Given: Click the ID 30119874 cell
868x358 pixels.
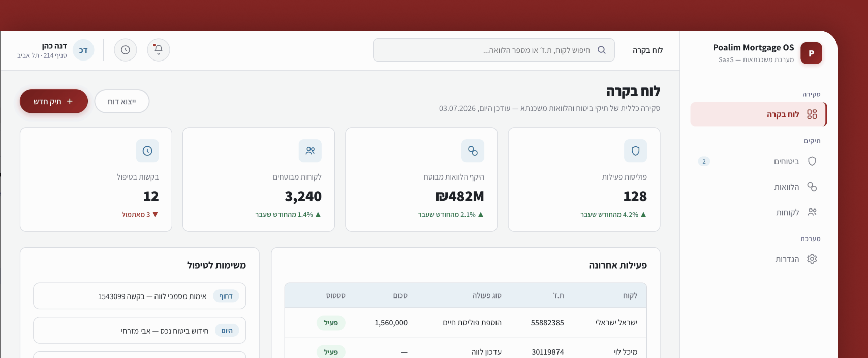Looking at the screenshot, I should 548,352.
